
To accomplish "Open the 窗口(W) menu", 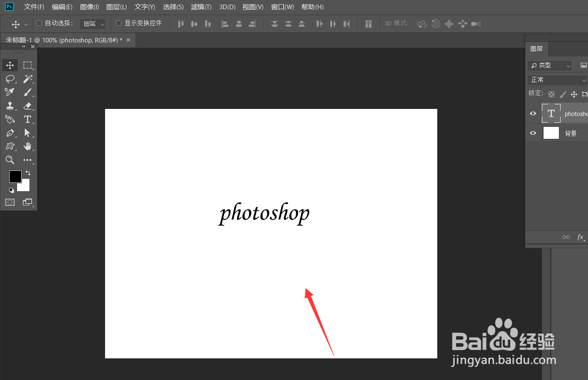I will 282,7.
